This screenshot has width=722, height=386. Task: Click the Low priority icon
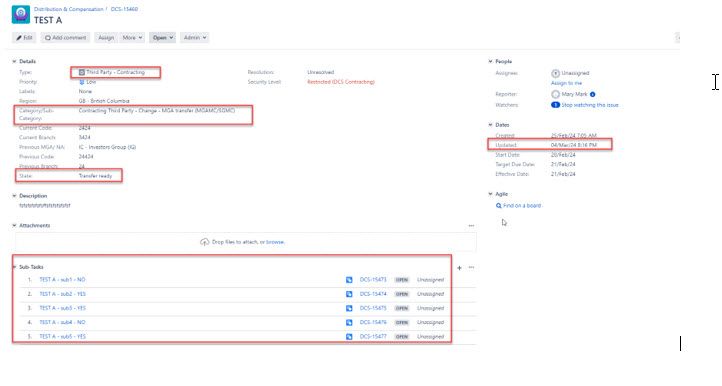[82, 82]
